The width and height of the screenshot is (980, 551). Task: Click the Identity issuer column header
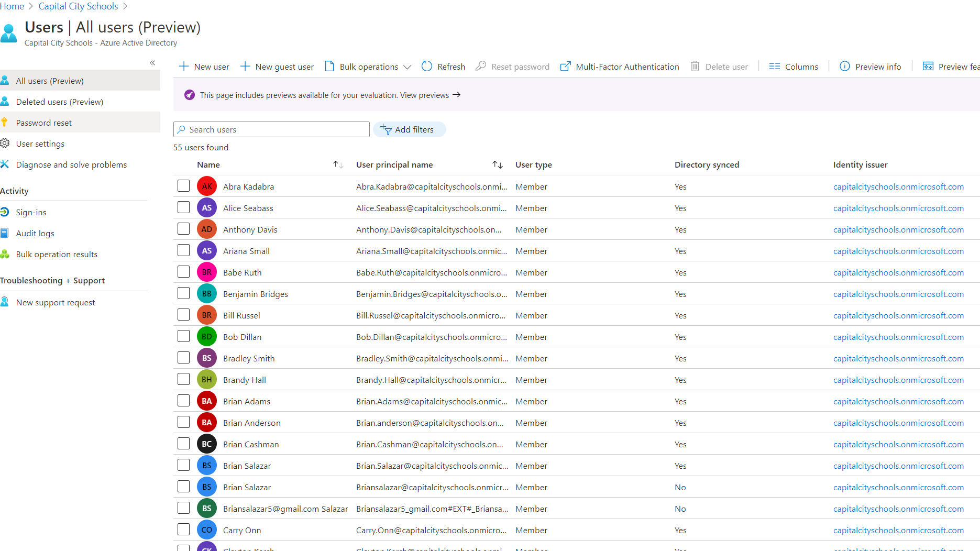pos(860,164)
